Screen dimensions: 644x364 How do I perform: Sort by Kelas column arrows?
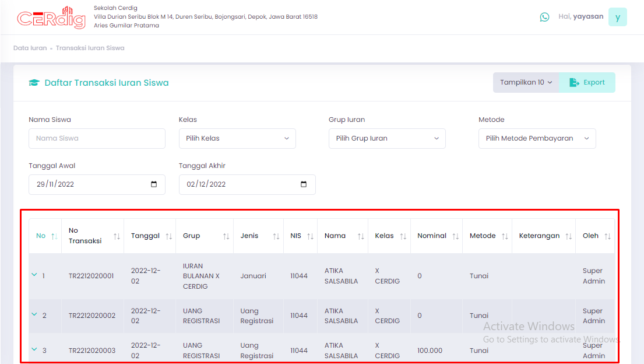coord(403,236)
